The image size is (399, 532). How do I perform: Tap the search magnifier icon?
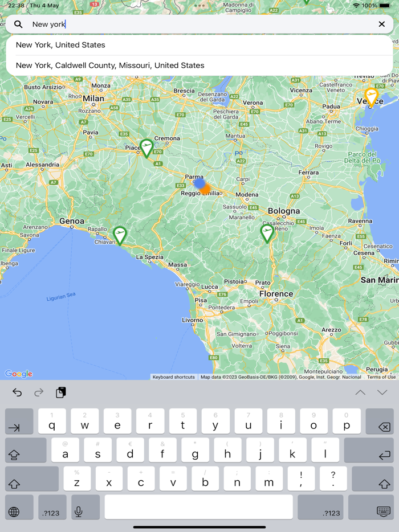[18, 24]
